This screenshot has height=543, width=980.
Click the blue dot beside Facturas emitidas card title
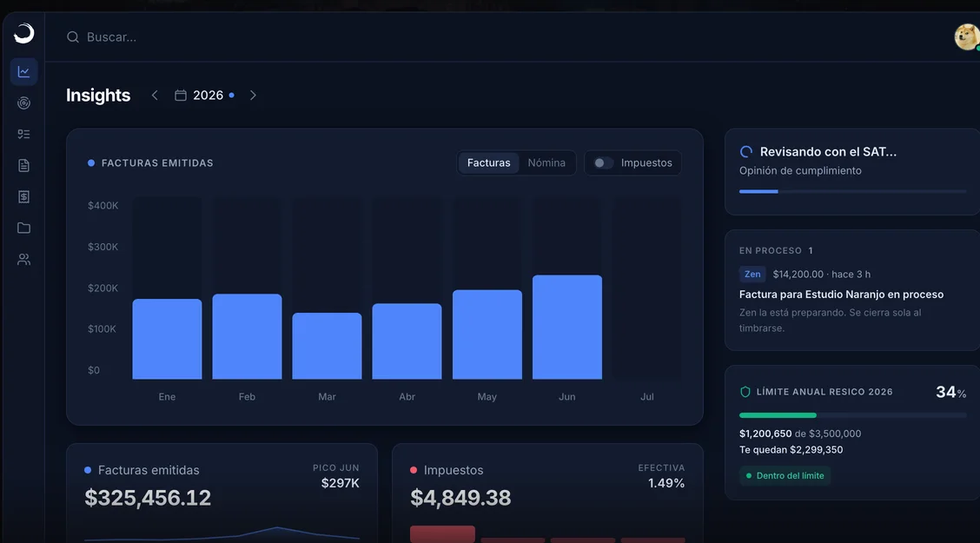(x=88, y=470)
